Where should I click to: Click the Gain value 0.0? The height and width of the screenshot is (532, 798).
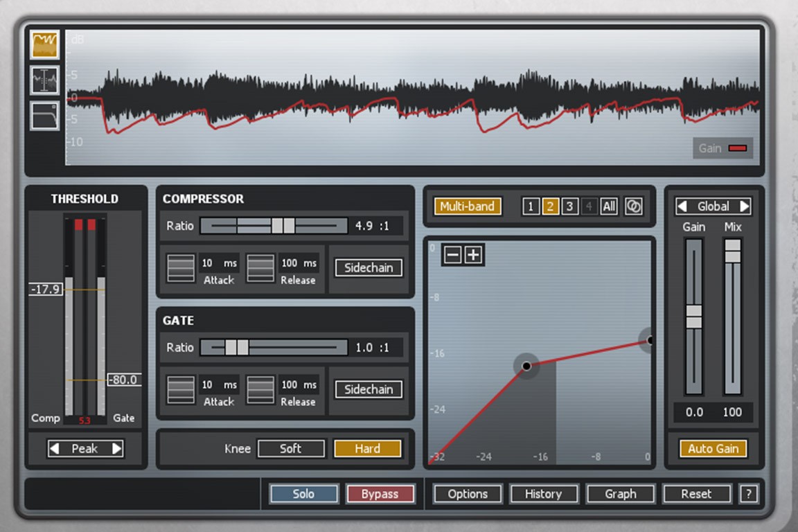click(694, 412)
